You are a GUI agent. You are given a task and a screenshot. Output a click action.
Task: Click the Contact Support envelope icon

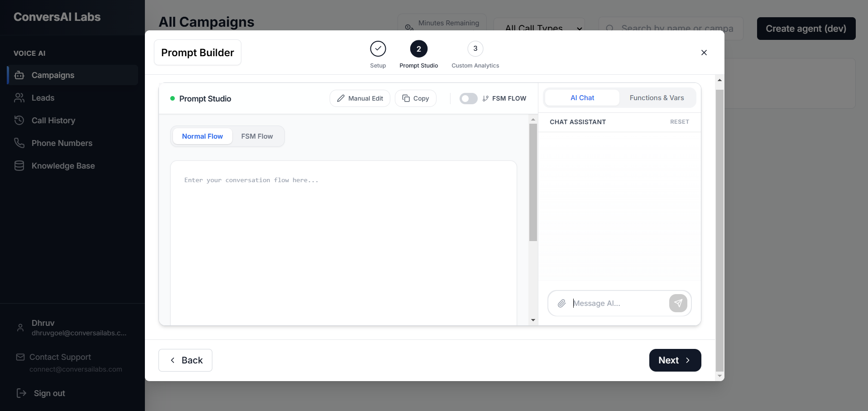pos(20,357)
